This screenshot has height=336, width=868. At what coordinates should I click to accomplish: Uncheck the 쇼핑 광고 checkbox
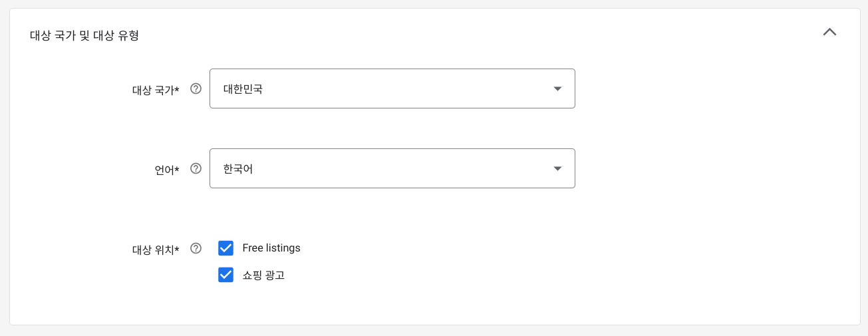[x=226, y=275]
